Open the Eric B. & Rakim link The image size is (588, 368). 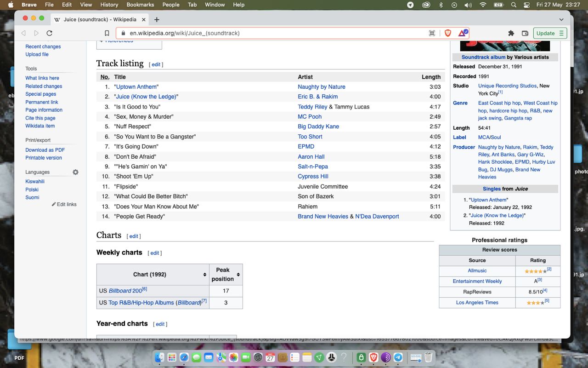click(x=317, y=97)
